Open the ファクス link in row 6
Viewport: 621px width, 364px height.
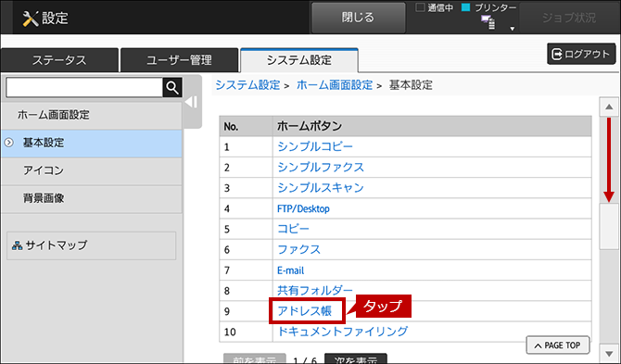pyautogui.click(x=298, y=250)
